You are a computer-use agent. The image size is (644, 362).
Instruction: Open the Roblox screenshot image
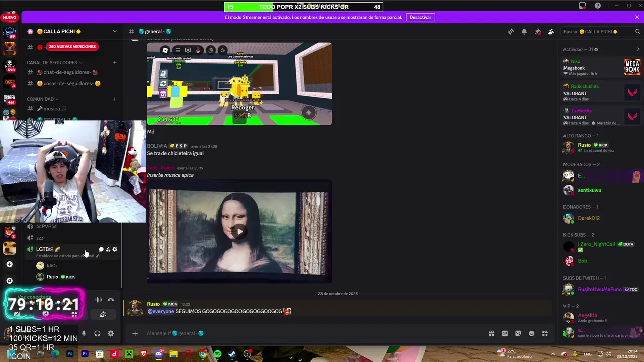click(239, 84)
